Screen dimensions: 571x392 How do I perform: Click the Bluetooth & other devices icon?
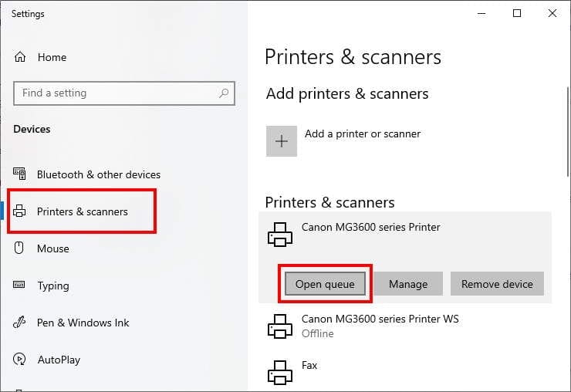[19, 174]
